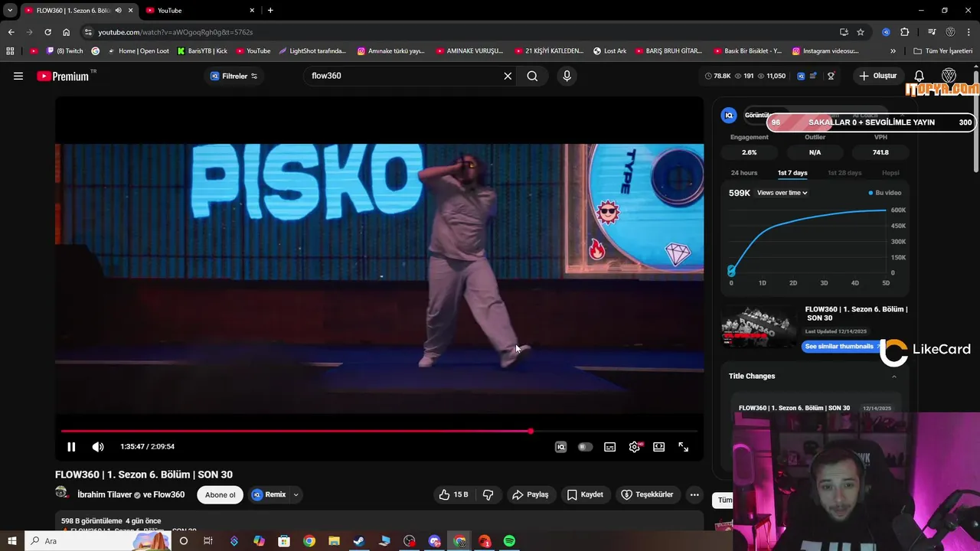Show more bookmarks with double chevron
Viewport: 980px width, 551px height.
tap(893, 51)
